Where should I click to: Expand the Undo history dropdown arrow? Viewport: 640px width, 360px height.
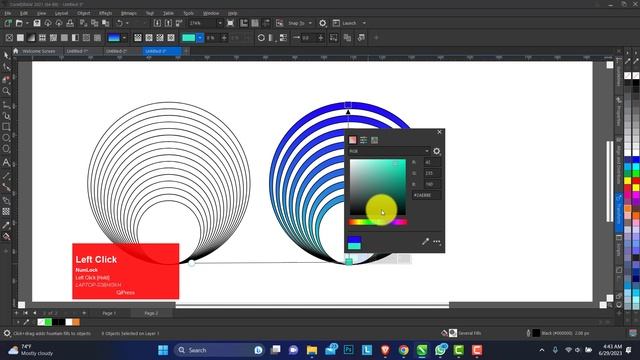click(x=127, y=23)
